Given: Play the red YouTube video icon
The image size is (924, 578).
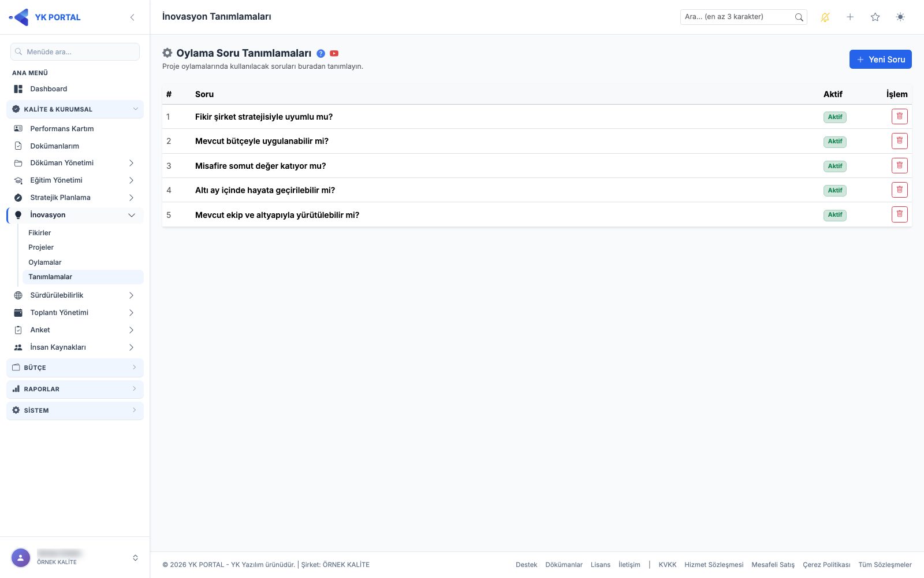Looking at the screenshot, I should pos(334,53).
